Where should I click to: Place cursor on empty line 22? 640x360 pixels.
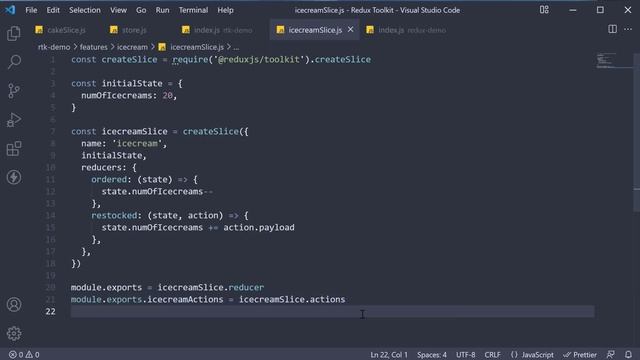point(332,311)
